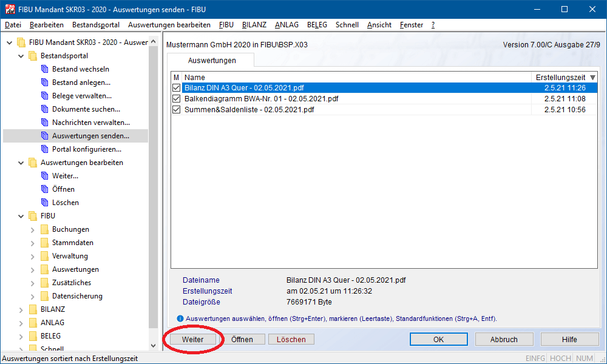The height and width of the screenshot is (364, 607).
Task: Collapse the Bestandsportal tree node
Action: click(21, 56)
